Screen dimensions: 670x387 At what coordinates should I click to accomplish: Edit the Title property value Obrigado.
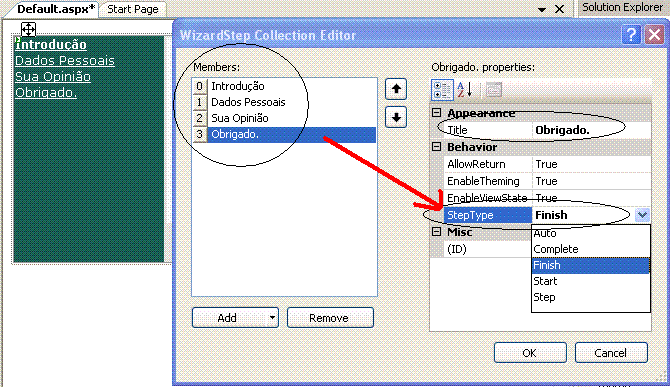click(x=592, y=130)
